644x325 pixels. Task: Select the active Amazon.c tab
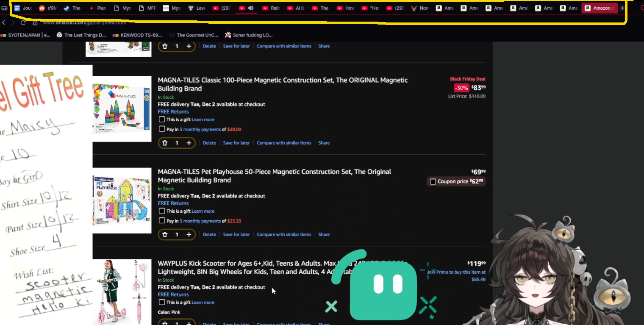(x=600, y=8)
